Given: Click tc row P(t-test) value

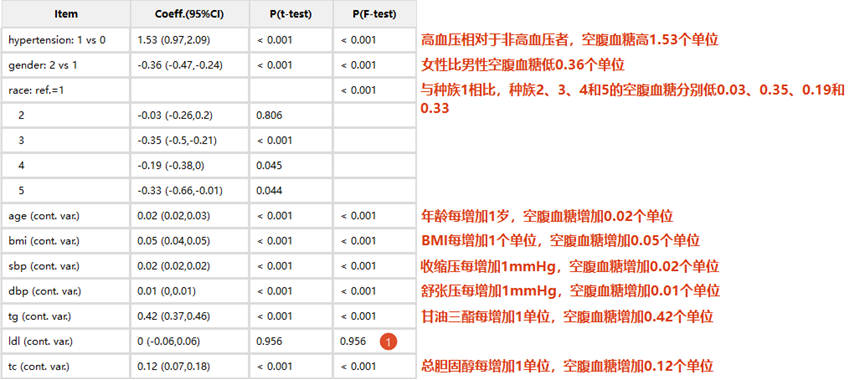Looking at the screenshot, I should 274,366.
